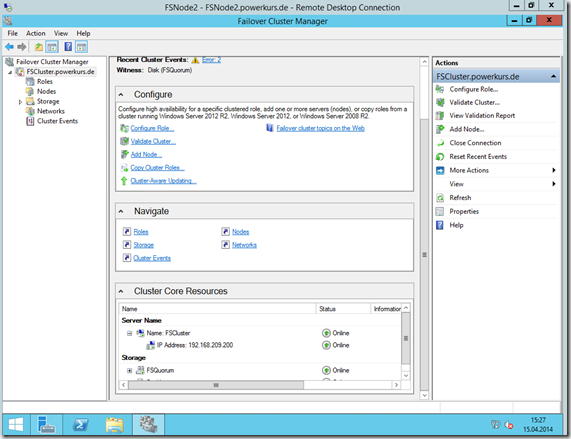Open PowerShell from the taskbar
This screenshot has width=571, height=439.
(x=80, y=424)
